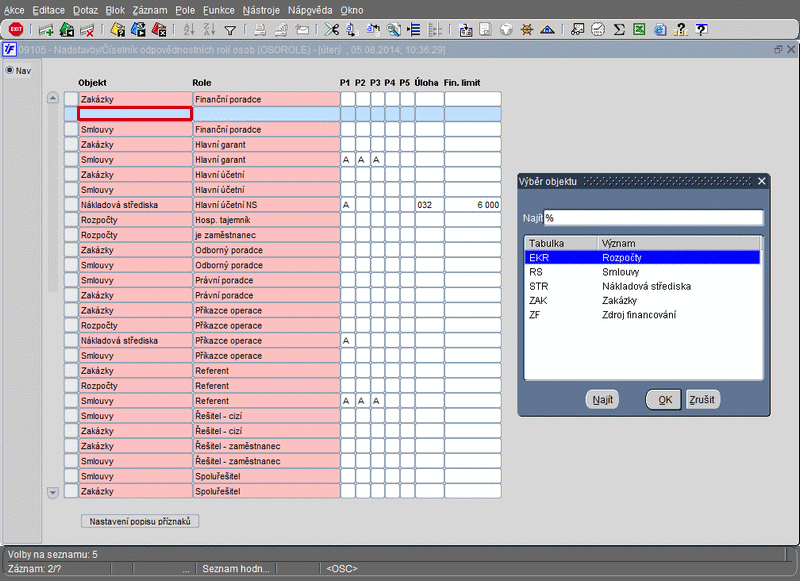This screenshot has height=581, width=800.
Task: Select STR Nákladová střediska row
Action: point(642,286)
